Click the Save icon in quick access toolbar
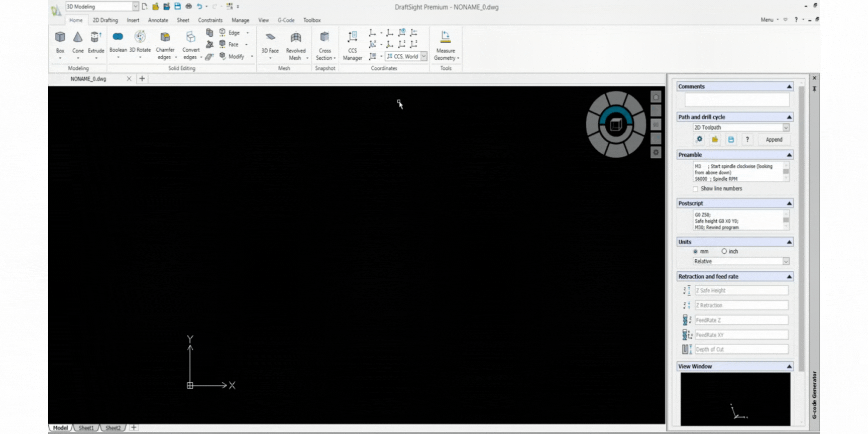The height and width of the screenshot is (434, 868). [x=177, y=7]
